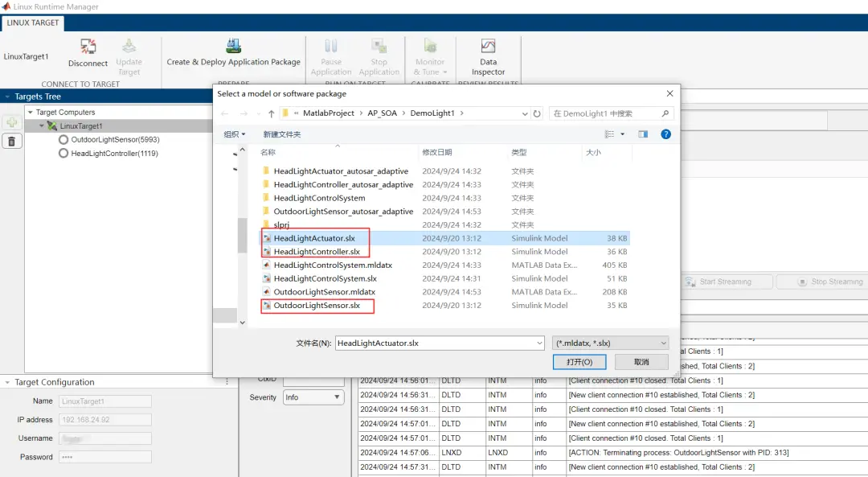This screenshot has height=477, width=868.
Task: Refresh the DemoLight1 folder listing
Action: (x=537, y=113)
